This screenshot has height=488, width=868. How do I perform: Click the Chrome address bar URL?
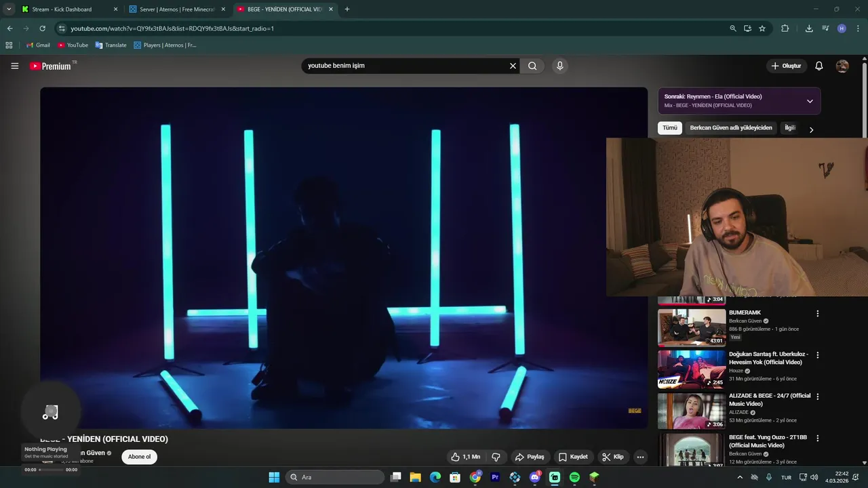172,28
